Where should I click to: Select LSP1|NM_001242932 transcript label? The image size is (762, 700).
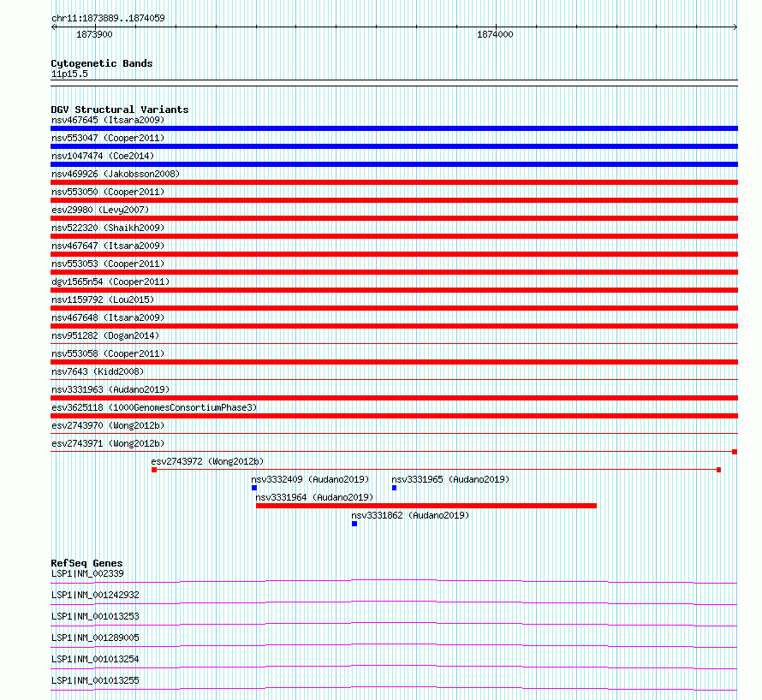tap(95, 595)
